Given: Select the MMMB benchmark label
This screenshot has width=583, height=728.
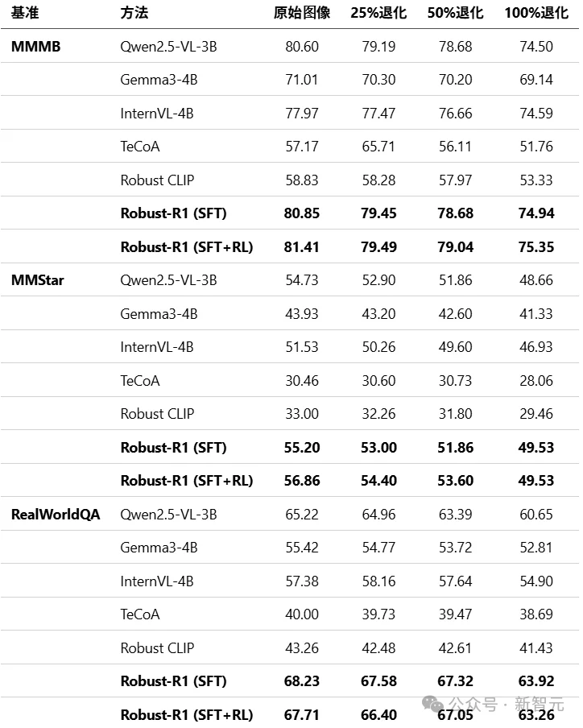Looking at the screenshot, I should coord(35,47).
